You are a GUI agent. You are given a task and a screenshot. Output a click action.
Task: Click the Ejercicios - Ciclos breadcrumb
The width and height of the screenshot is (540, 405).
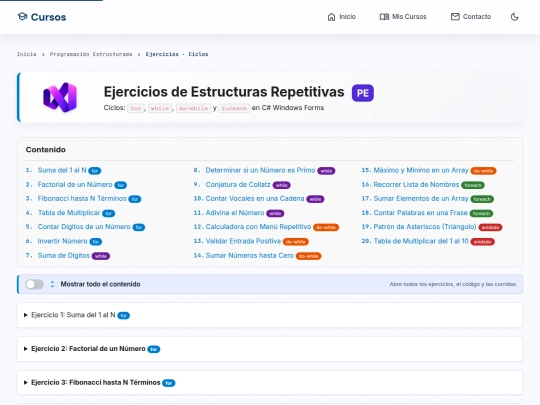tap(177, 54)
